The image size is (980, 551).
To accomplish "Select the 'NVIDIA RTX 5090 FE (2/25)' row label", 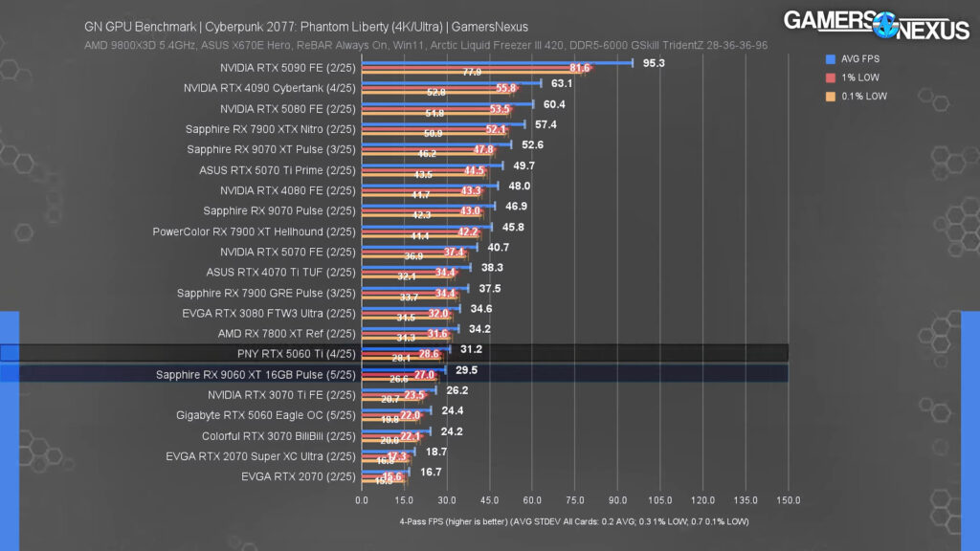I will 287,68.
